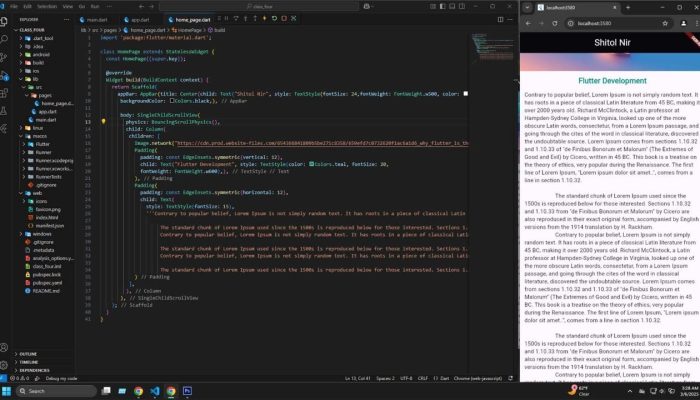Click the lightbulb code action on line 13
The height and width of the screenshot is (400, 700).
click(x=104, y=121)
